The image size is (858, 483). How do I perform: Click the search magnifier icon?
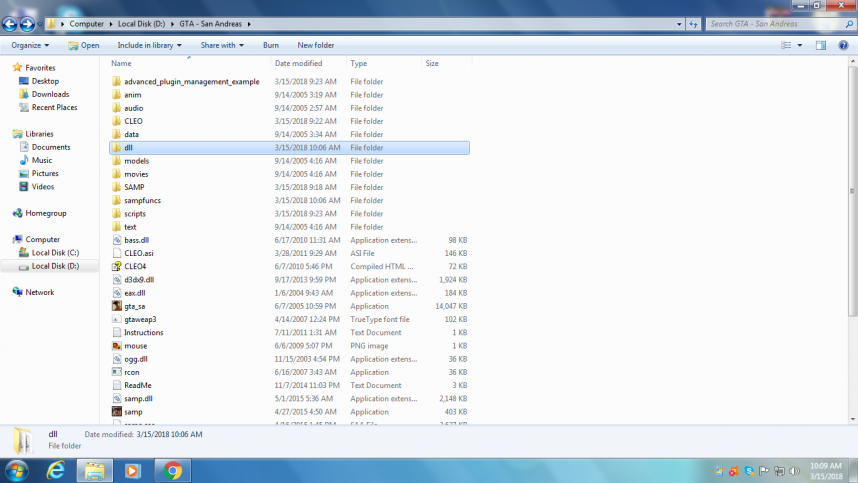pyautogui.click(x=849, y=24)
